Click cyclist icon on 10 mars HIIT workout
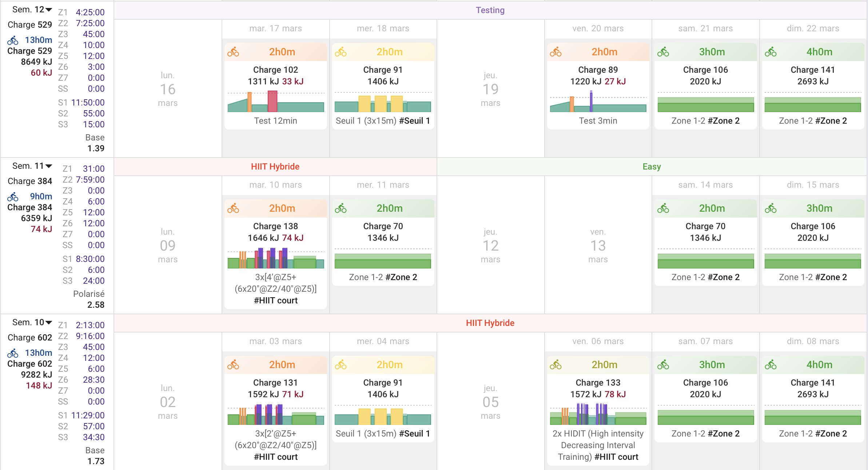This screenshot has width=868, height=470. point(233,208)
